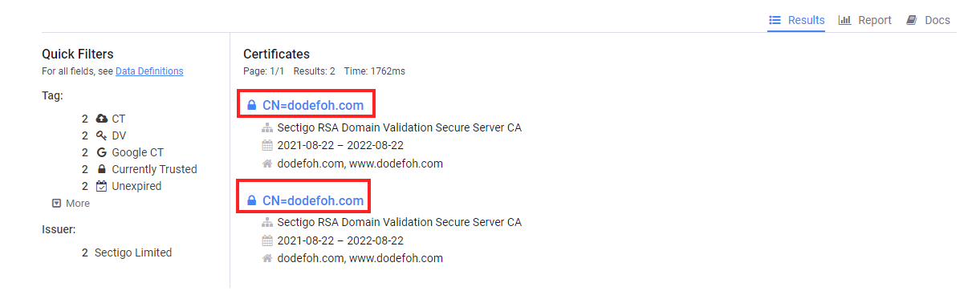Switch to the Results tab
The height and width of the screenshot is (303, 980).
coord(796,20)
